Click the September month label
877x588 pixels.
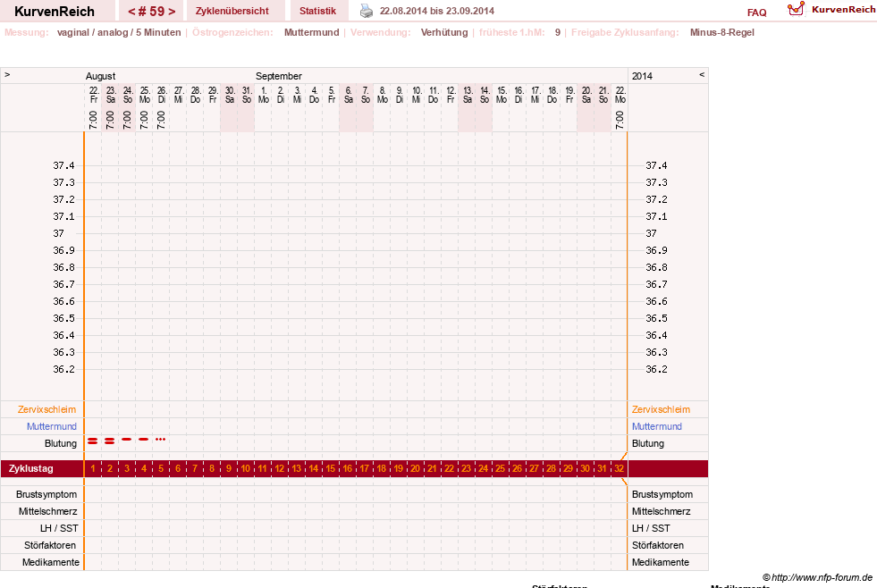point(279,76)
